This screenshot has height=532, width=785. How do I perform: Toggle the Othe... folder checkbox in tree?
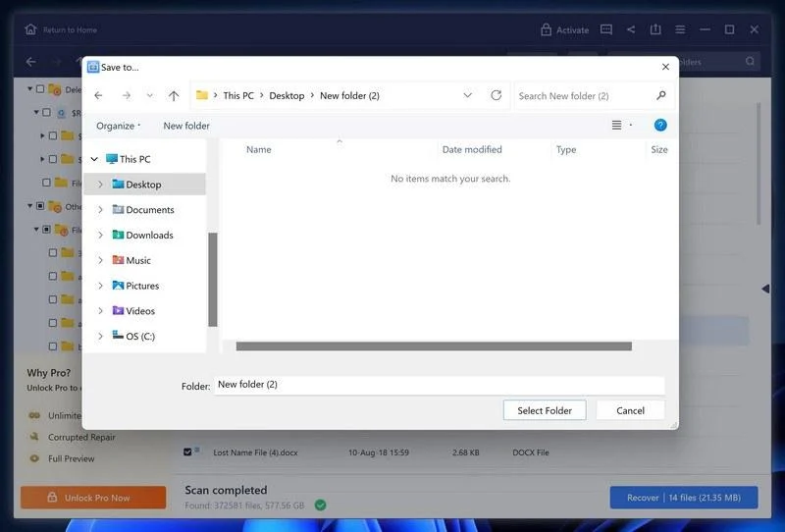coord(40,206)
